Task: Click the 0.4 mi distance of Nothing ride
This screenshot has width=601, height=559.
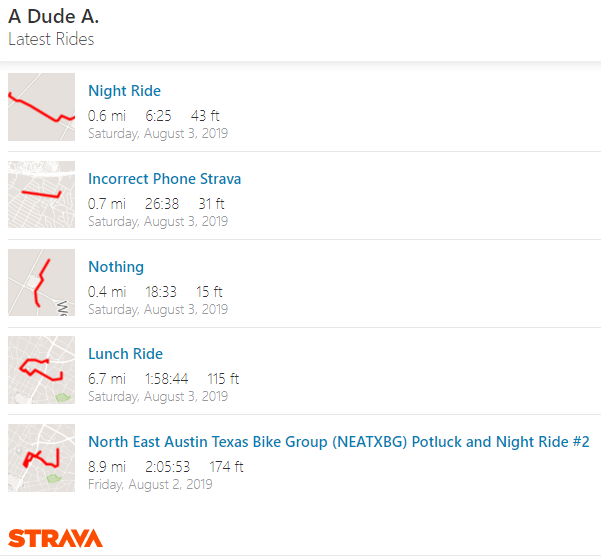Action: pos(107,292)
